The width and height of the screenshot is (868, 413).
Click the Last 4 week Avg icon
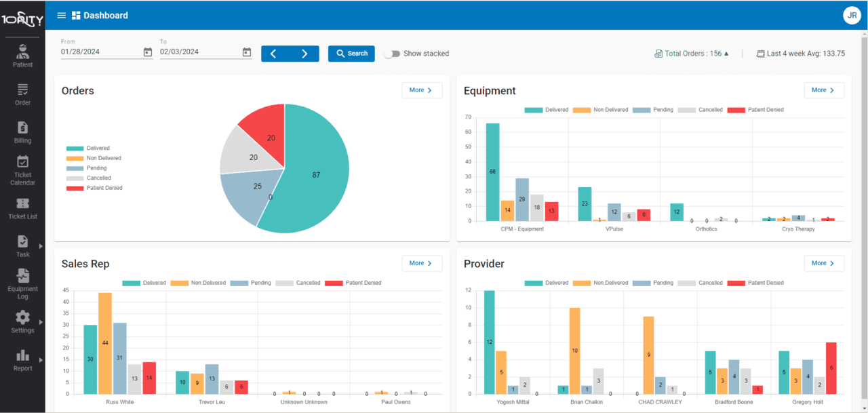click(x=760, y=54)
